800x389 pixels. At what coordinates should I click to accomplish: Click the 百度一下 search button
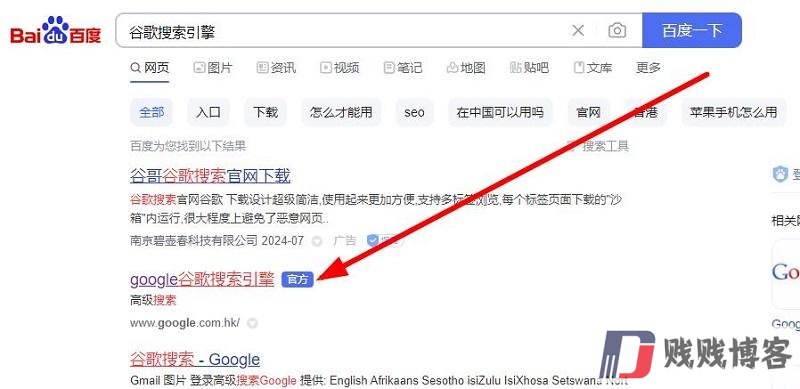[x=692, y=30]
